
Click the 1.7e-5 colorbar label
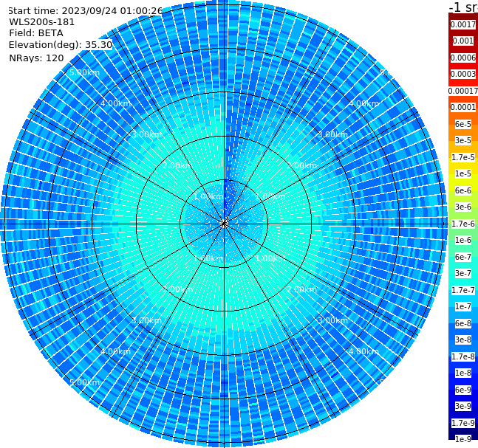tap(463, 157)
